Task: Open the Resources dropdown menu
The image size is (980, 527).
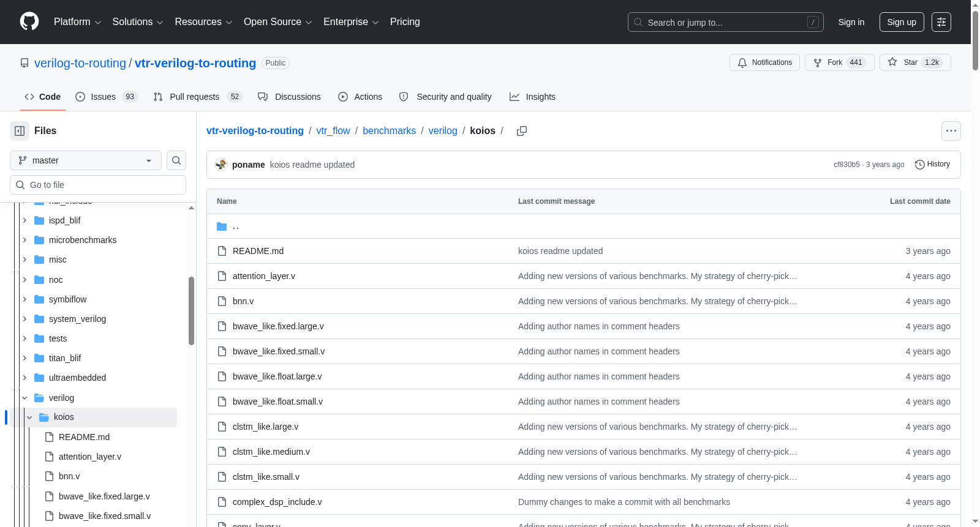Action: point(203,22)
